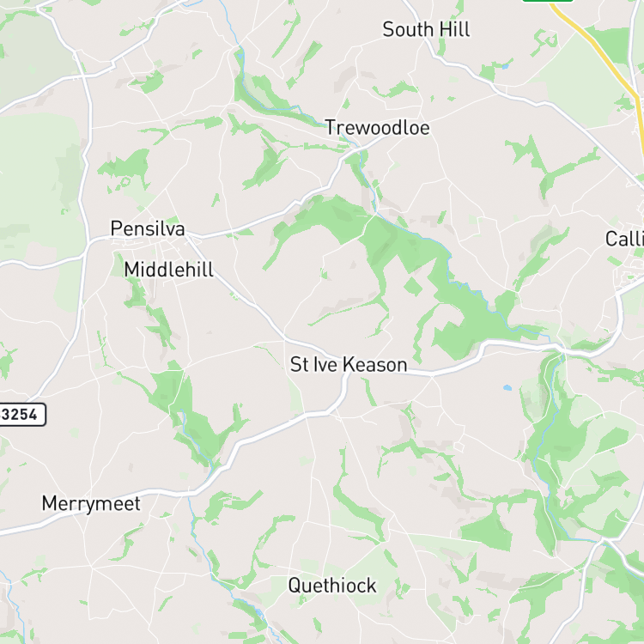Click the partially visible Calli town label

624,239
